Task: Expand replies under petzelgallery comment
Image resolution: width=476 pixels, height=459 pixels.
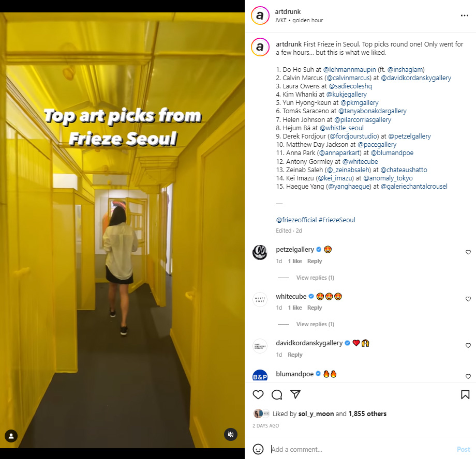Action: tap(315, 278)
